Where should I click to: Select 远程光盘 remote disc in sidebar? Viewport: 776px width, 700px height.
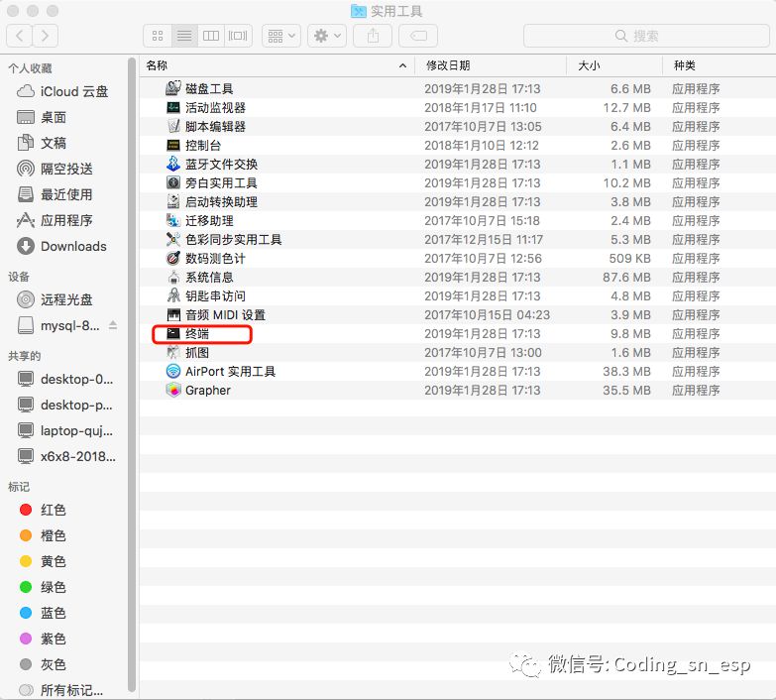click(55, 299)
